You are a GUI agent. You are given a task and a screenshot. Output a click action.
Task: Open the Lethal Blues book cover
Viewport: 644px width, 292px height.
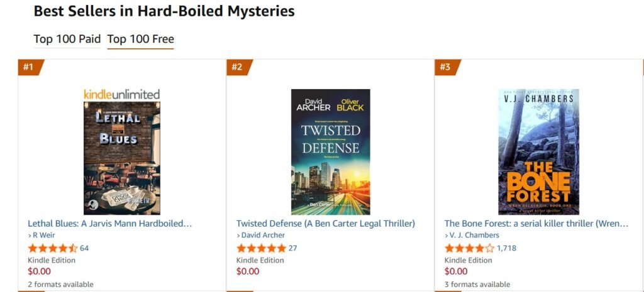click(x=122, y=158)
